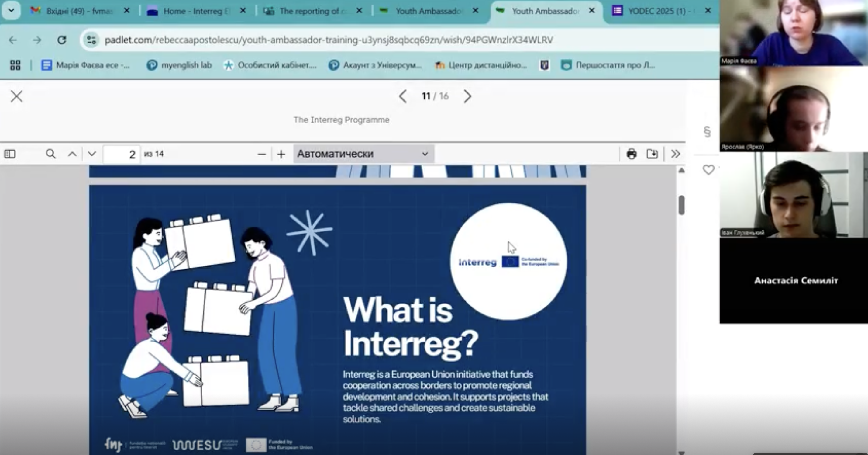
Task: Click PDF scrollbar up arrow
Action: pyautogui.click(x=681, y=171)
